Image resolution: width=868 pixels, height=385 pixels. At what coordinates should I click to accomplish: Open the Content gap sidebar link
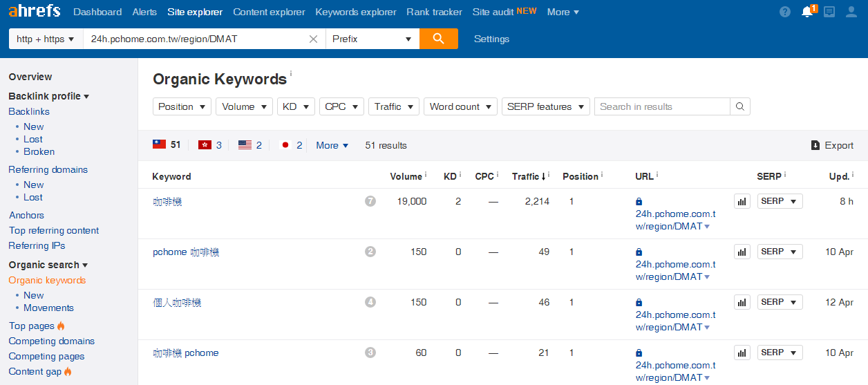coord(35,371)
